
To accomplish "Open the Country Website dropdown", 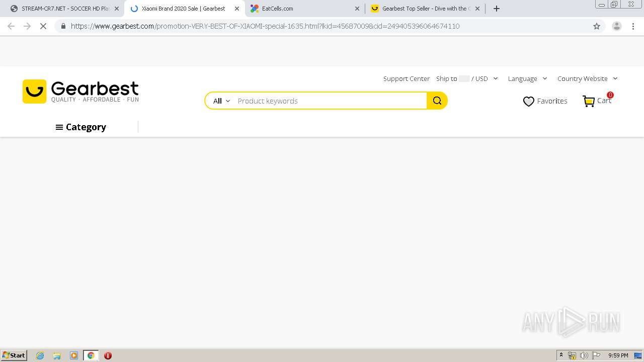I will click(587, 78).
